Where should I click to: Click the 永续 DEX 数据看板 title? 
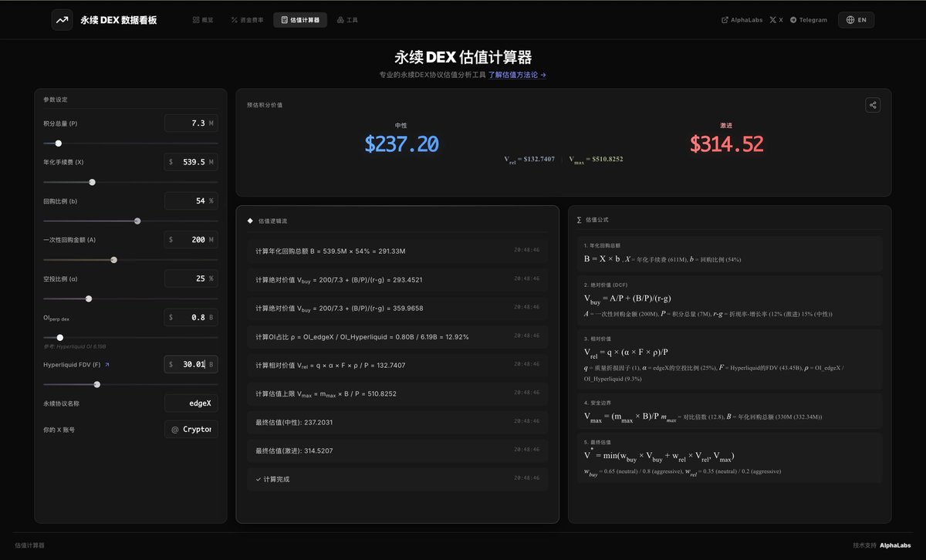click(119, 20)
